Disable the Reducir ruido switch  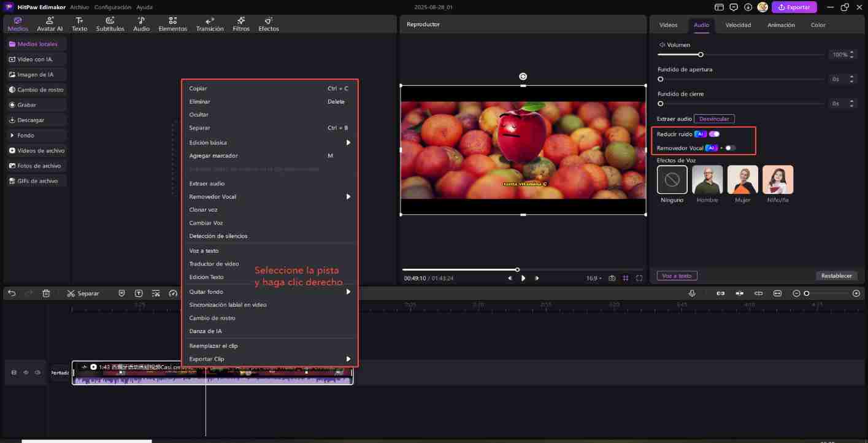pos(714,134)
